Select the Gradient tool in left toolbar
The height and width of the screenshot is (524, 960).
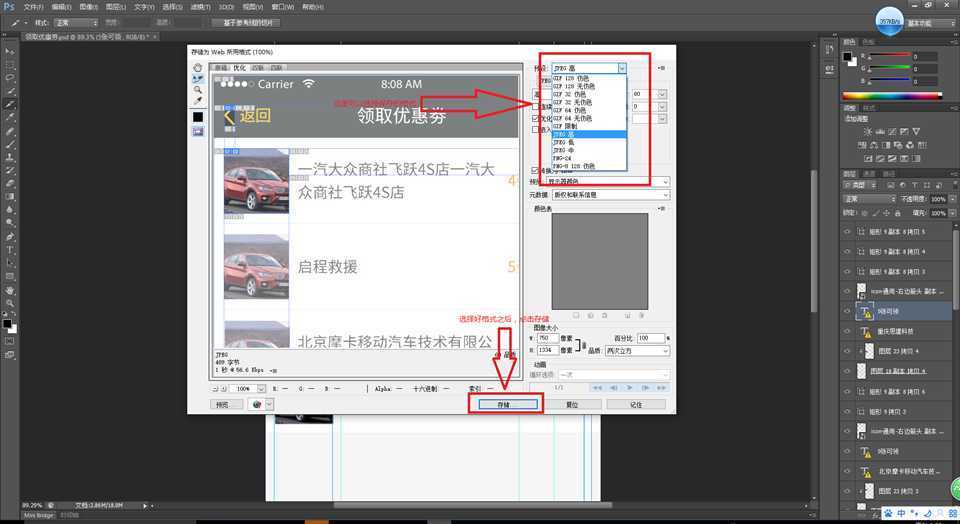[9, 196]
